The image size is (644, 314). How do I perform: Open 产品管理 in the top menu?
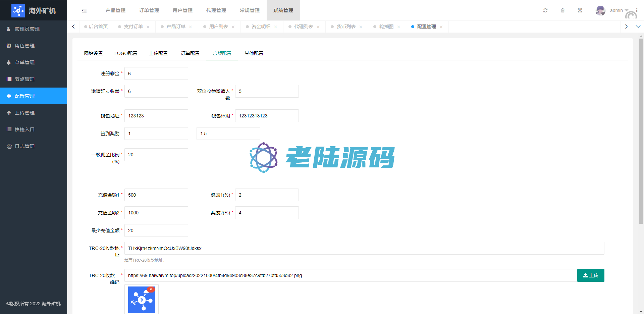coord(115,11)
